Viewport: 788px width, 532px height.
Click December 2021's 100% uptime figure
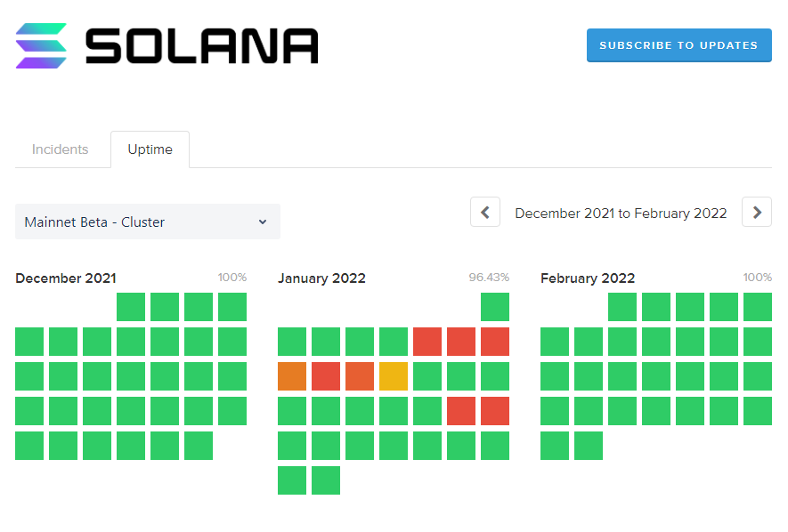tap(232, 277)
